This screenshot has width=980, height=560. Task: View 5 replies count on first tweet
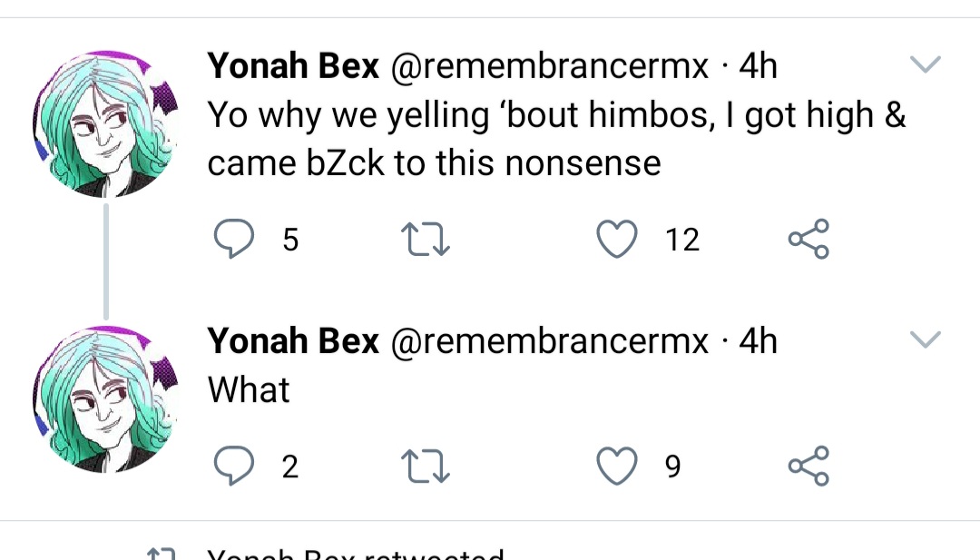click(290, 240)
